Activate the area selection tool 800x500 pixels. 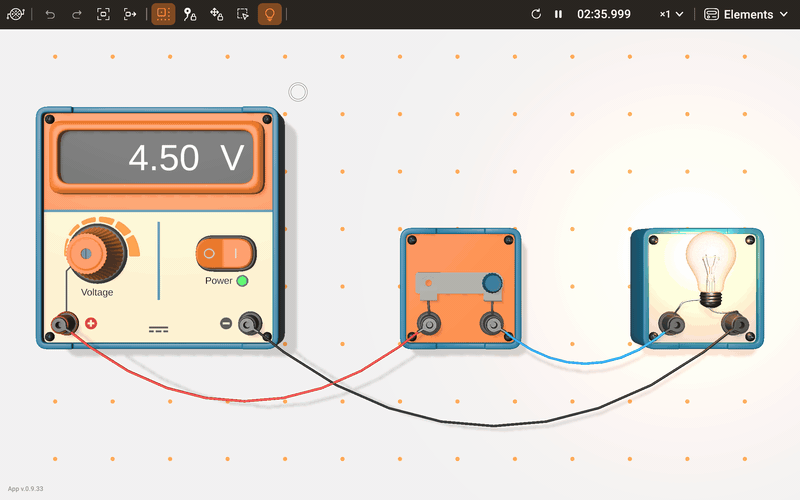tap(243, 14)
